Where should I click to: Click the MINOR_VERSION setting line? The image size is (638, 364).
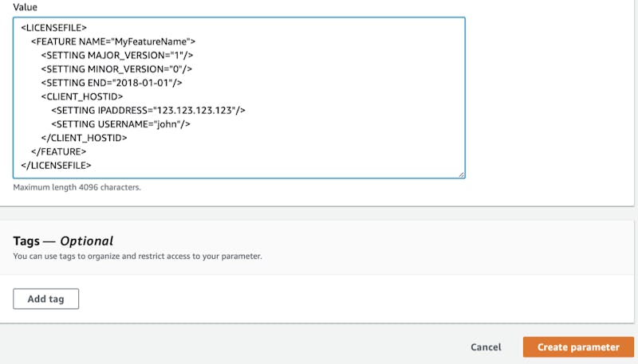click(x=117, y=68)
